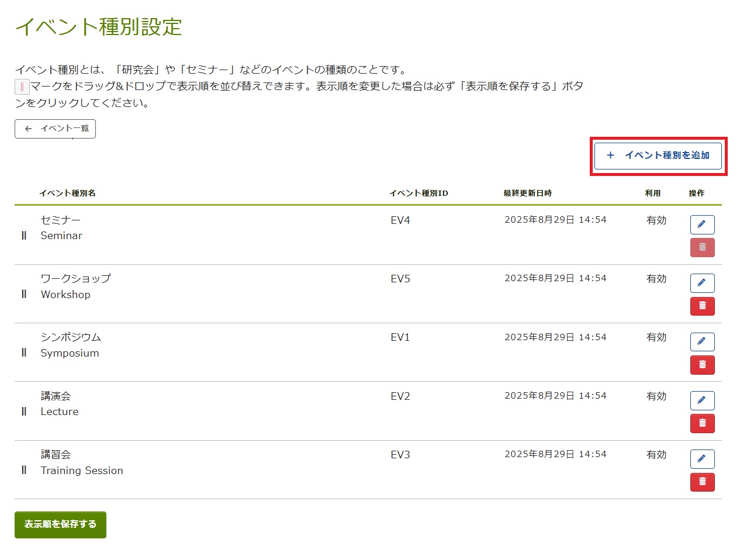Click pencil icon for Training Session

coord(702,459)
